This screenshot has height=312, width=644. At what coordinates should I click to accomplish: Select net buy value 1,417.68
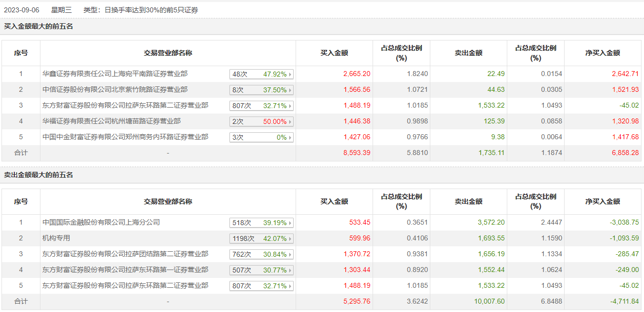(625, 137)
